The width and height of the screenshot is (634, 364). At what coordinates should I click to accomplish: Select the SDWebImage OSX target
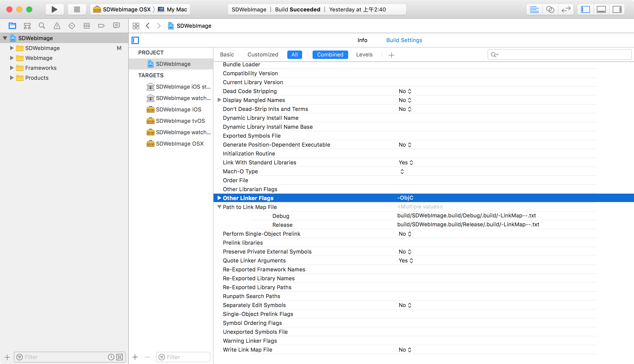pos(175,144)
